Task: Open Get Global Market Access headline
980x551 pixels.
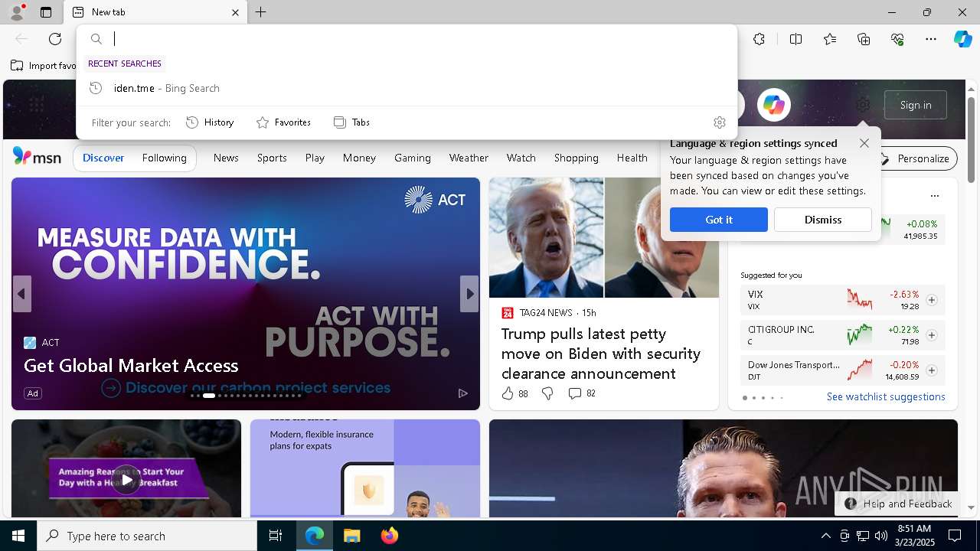Action: 131,366
